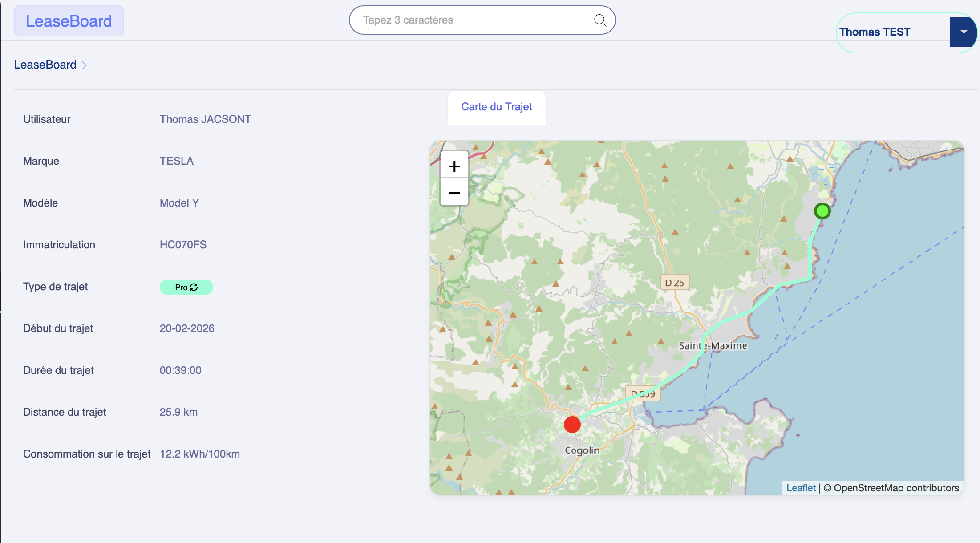Open the LeaseBoard breadcrumb link
This screenshot has height=543, width=980.
pos(45,65)
